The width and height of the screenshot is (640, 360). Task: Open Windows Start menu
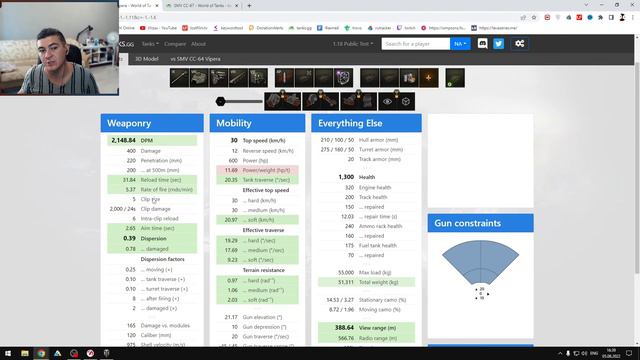coord(8,353)
